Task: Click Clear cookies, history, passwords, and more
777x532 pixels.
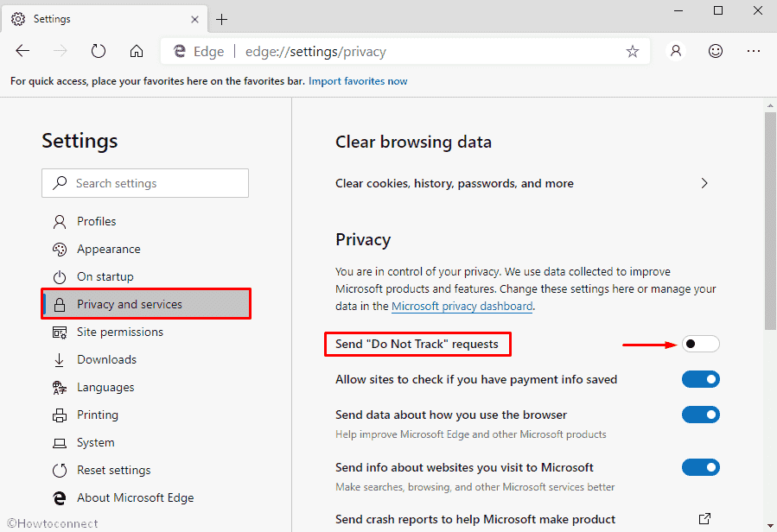Action: [x=455, y=183]
